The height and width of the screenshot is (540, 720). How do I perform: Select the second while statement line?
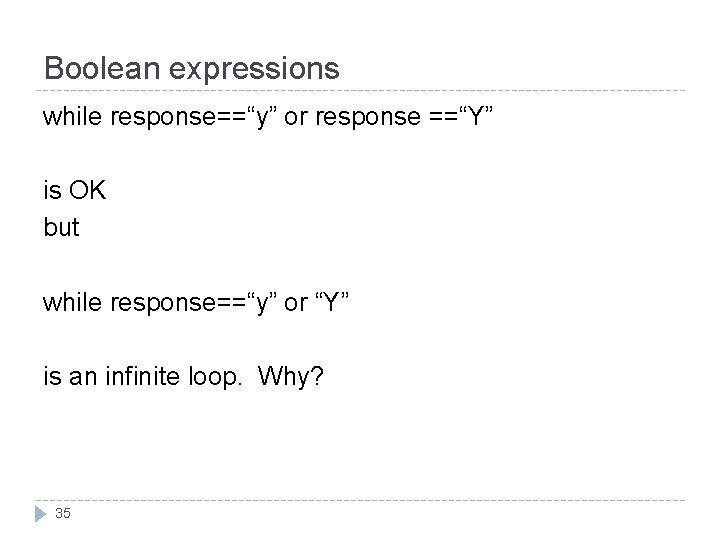(196, 303)
